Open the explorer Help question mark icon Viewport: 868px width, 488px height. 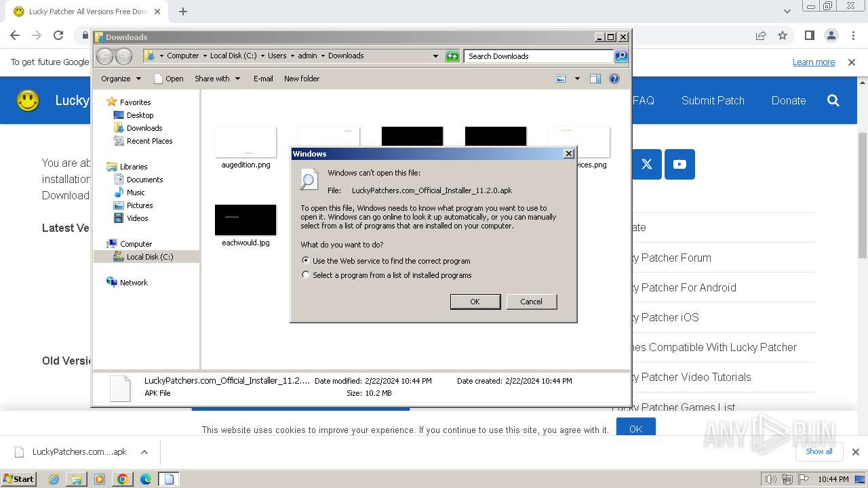pos(614,79)
